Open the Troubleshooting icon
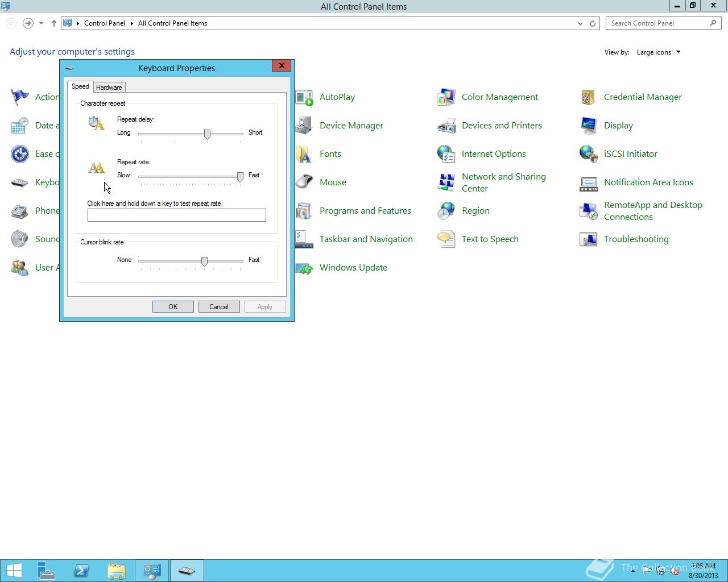The image size is (728, 582). pos(589,239)
